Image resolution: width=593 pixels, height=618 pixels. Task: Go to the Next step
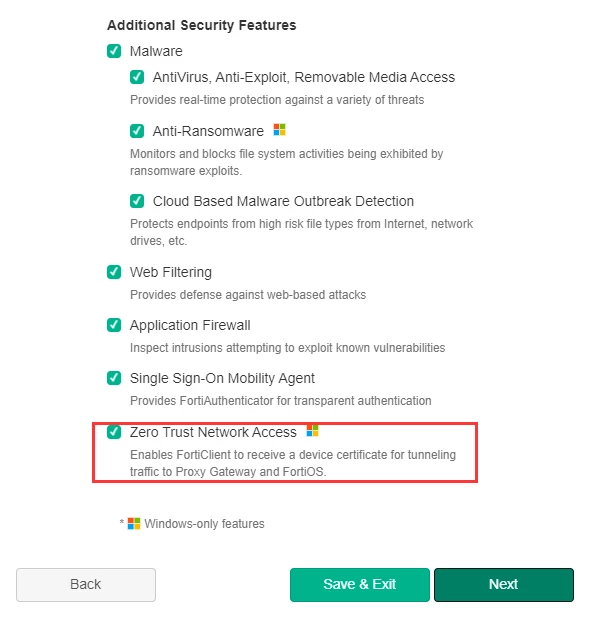(x=504, y=584)
